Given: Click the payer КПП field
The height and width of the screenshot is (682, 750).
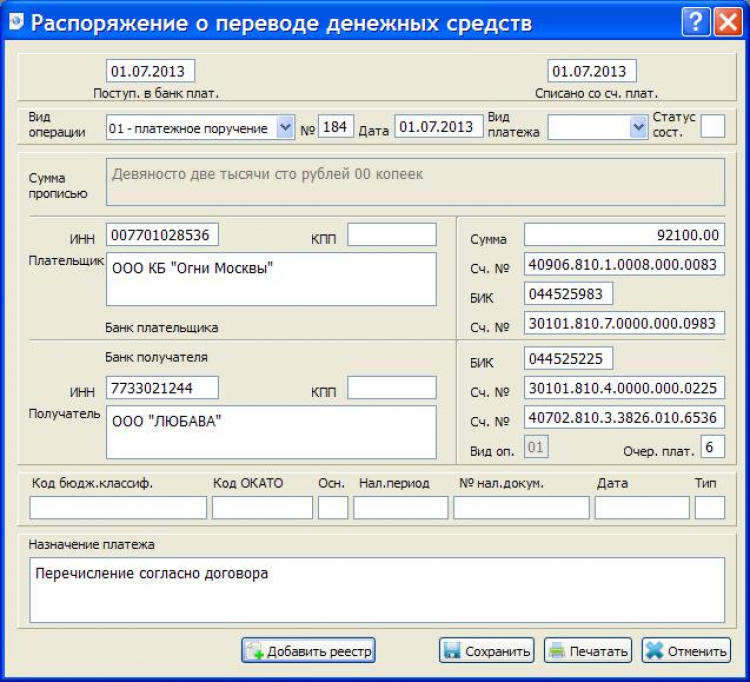Looking at the screenshot, I should 392,235.
